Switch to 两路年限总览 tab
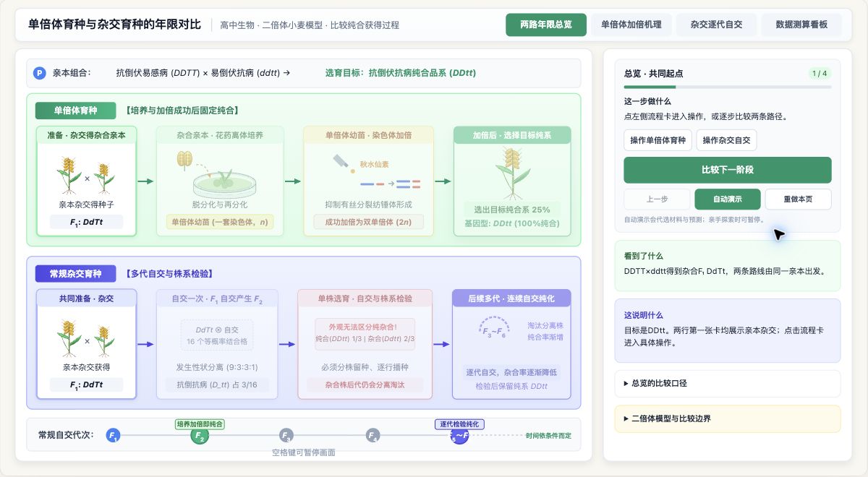The width and height of the screenshot is (868, 477). [545, 25]
